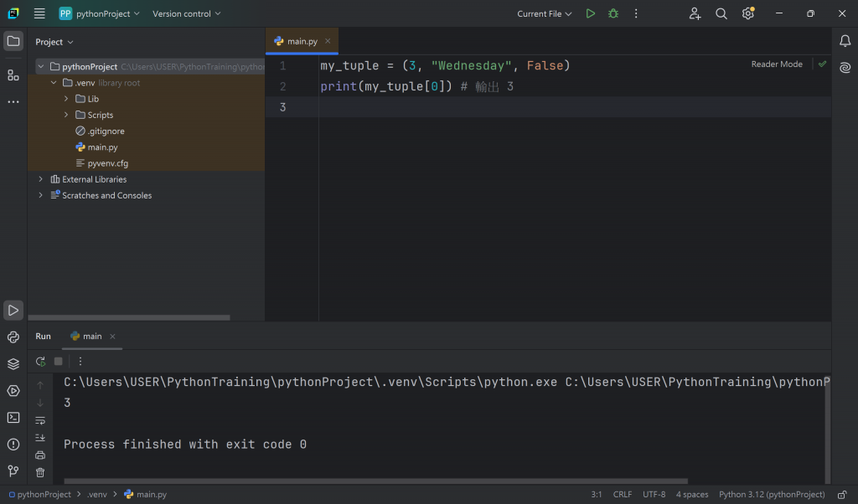This screenshot has width=858, height=504.
Task: Change file encoding UTF-8
Action: (x=654, y=495)
